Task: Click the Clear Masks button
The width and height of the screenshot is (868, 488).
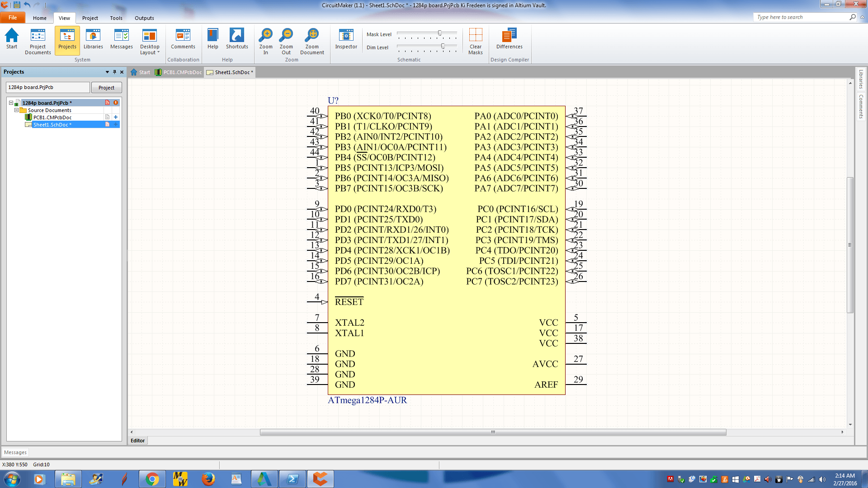Action: [x=476, y=41]
